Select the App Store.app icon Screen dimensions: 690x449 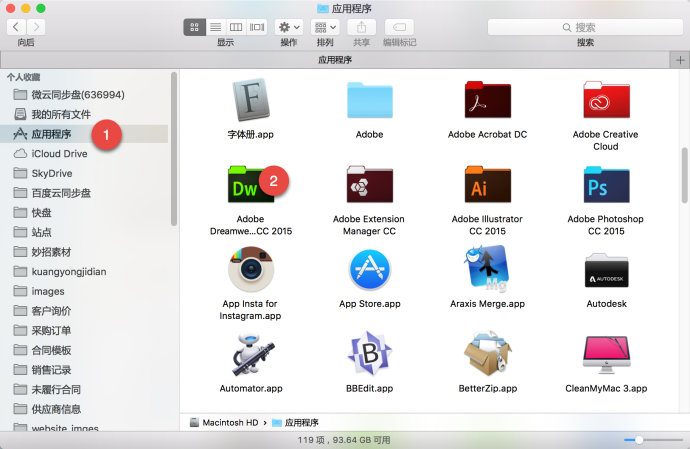pos(370,269)
